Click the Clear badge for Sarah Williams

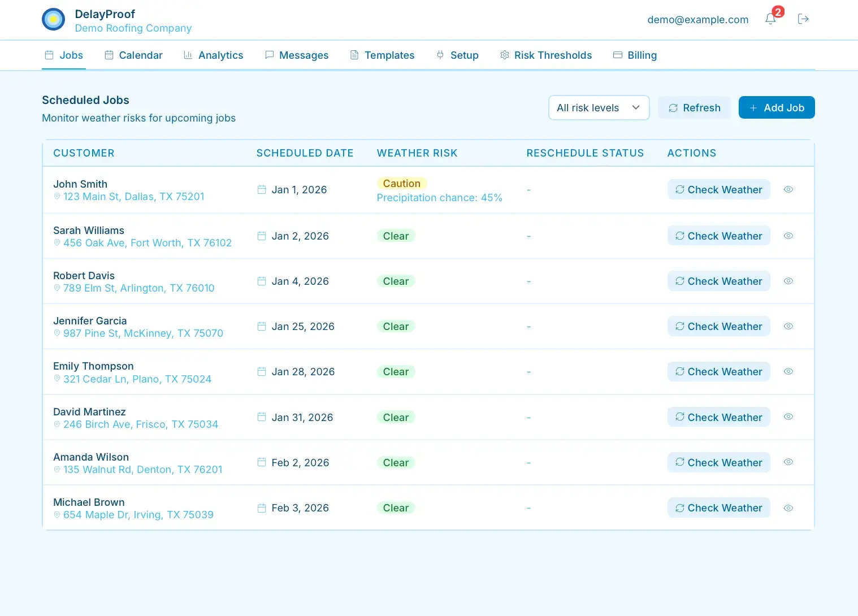point(396,236)
